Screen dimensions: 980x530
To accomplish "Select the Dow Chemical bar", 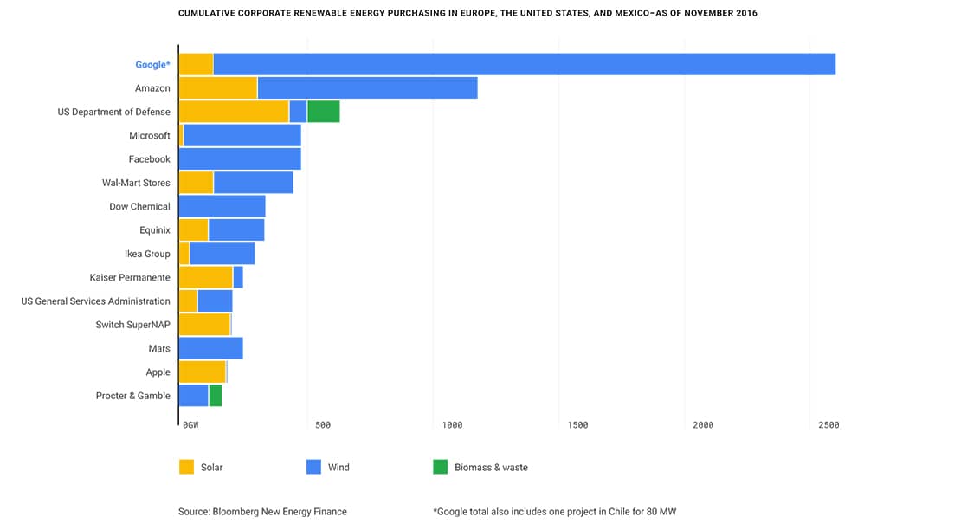I will coord(222,207).
